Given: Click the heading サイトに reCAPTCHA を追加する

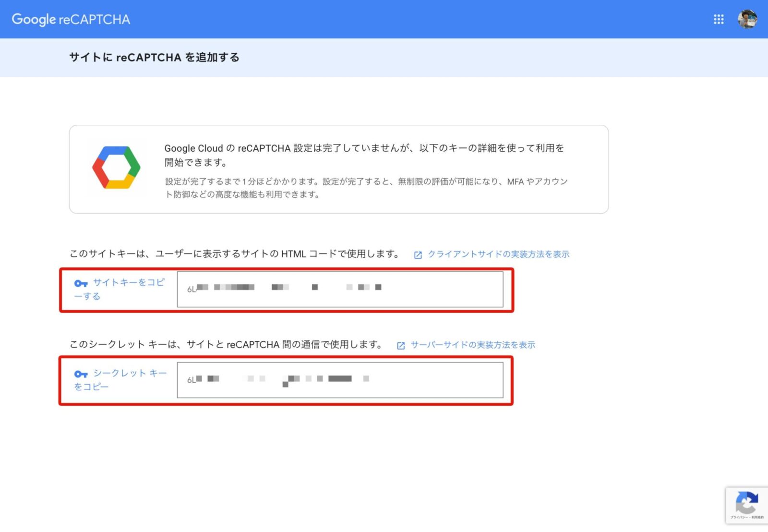Looking at the screenshot, I should tap(154, 57).
